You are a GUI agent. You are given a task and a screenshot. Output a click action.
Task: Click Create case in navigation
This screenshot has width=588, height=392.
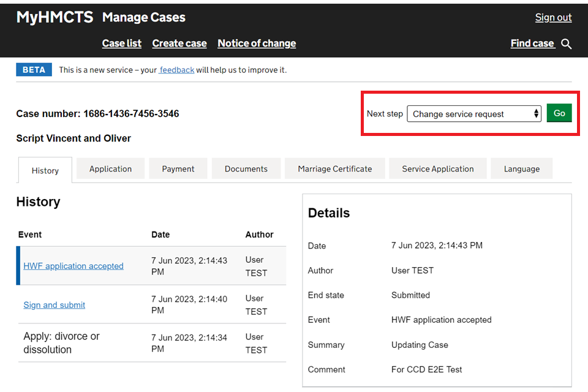coord(179,43)
